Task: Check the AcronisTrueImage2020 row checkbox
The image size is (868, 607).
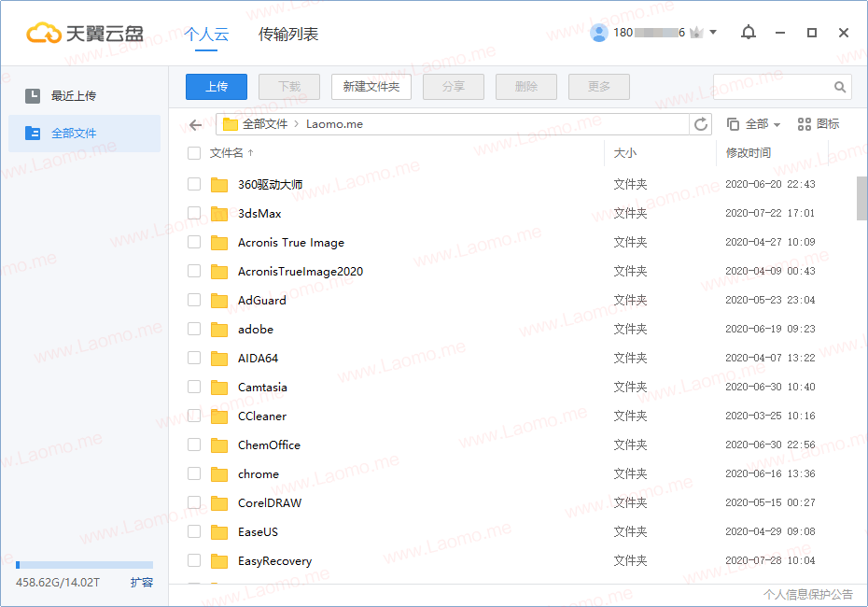Action: [194, 271]
